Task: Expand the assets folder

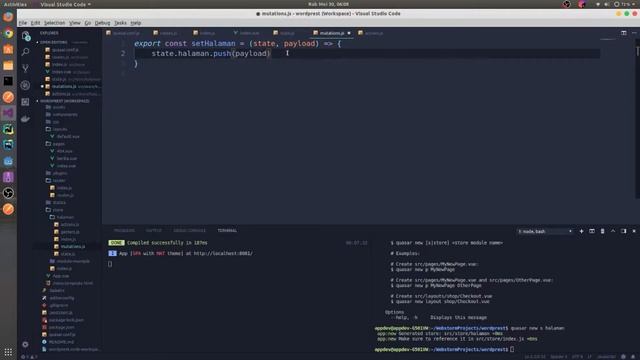Action: tap(59, 107)
